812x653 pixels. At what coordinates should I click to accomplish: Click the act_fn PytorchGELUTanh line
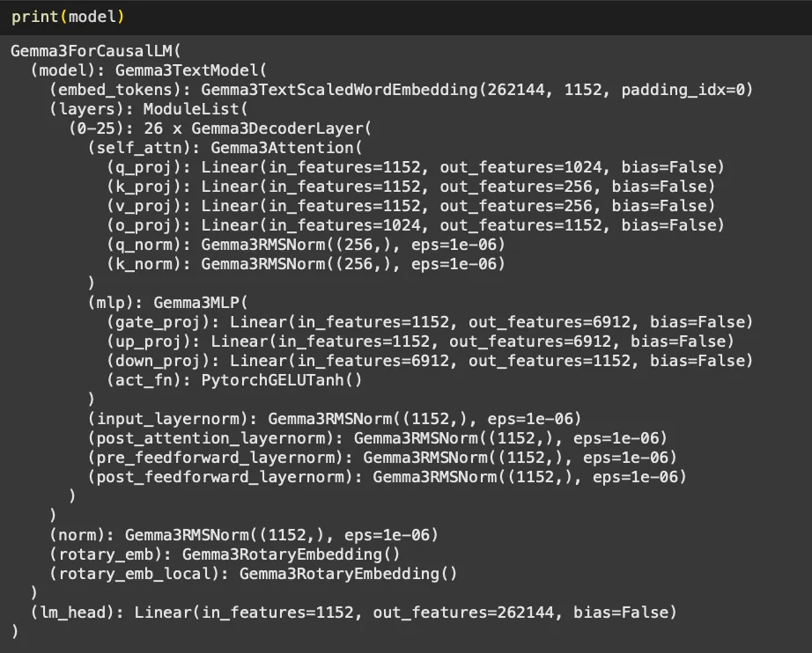(x=234, y=379)
